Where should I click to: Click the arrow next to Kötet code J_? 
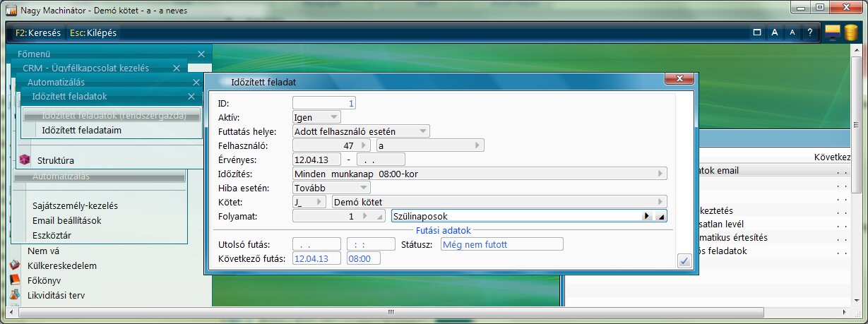point(321,202)
